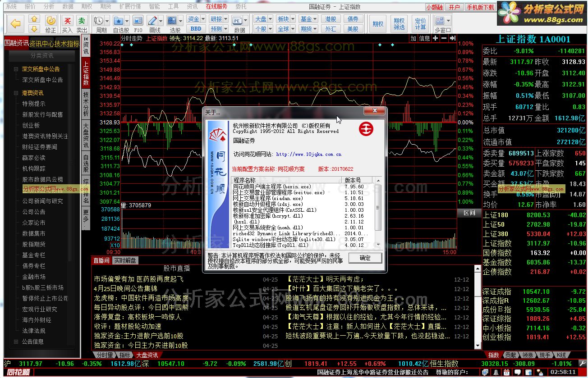Open the 特别提示 tree item
The image size is (588, 378).
tap(34, 104)
